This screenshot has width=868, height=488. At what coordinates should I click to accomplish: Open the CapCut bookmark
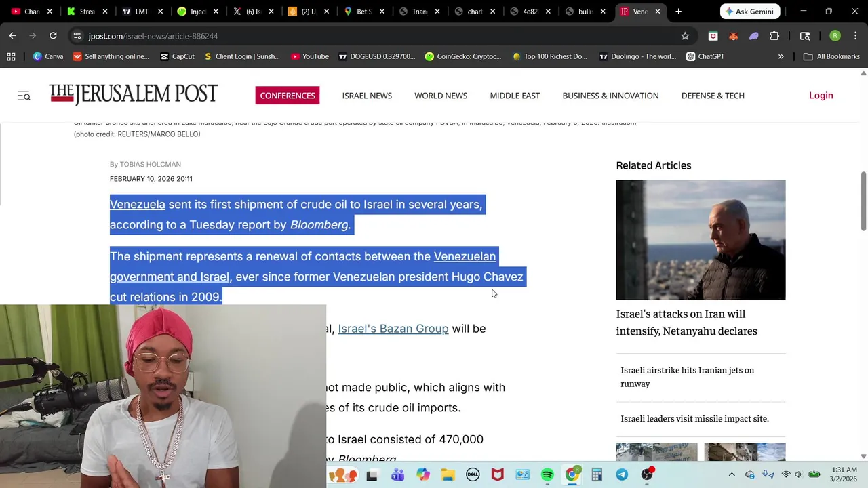coord(177,56)
